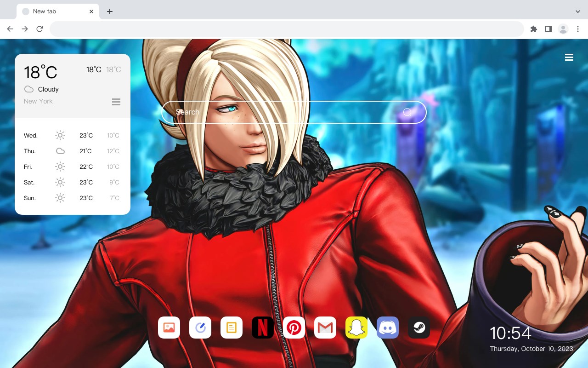Select the New tab tab
The image size is (588, 368).
point(58,11)
